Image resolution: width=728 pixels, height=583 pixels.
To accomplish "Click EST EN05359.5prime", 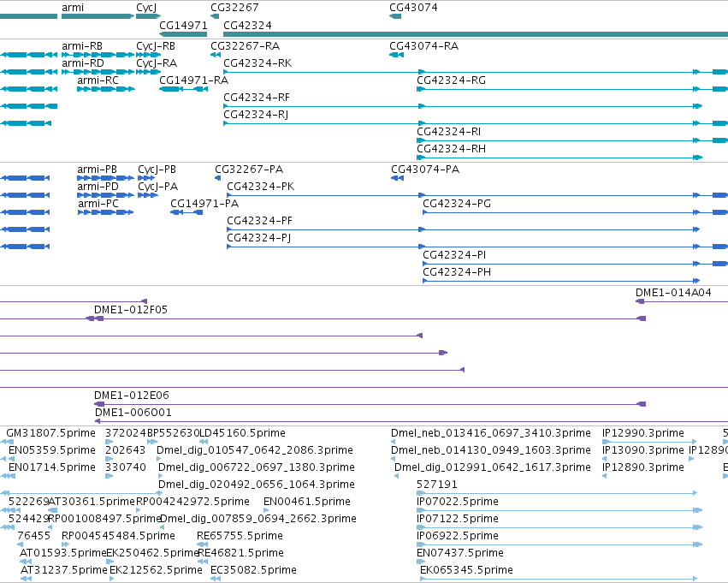I will point(52,451).
